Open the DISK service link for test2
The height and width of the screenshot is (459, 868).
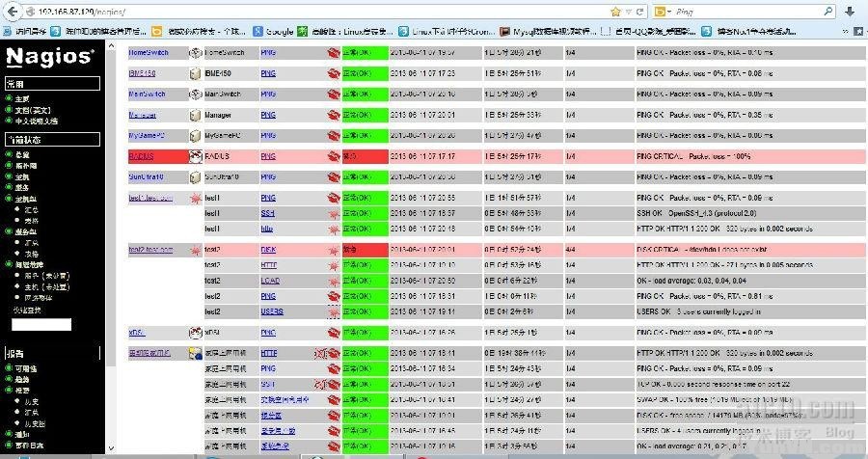pyautogui.click(x=268, y=251)
